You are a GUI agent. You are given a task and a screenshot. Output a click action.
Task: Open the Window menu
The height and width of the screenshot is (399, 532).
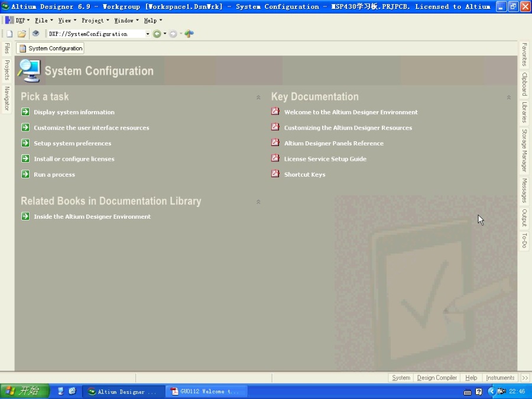[x=126, y=20]
